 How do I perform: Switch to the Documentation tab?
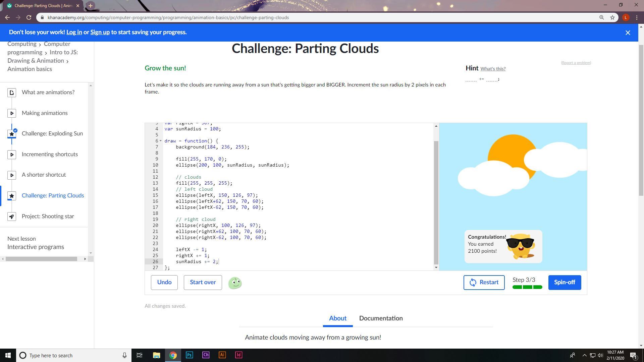(381, 318)
